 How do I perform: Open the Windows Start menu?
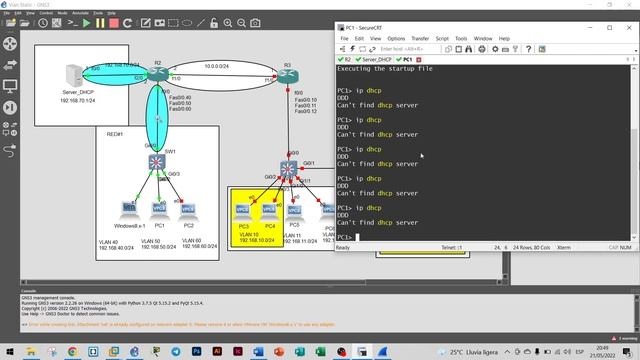tap(10, 351)
